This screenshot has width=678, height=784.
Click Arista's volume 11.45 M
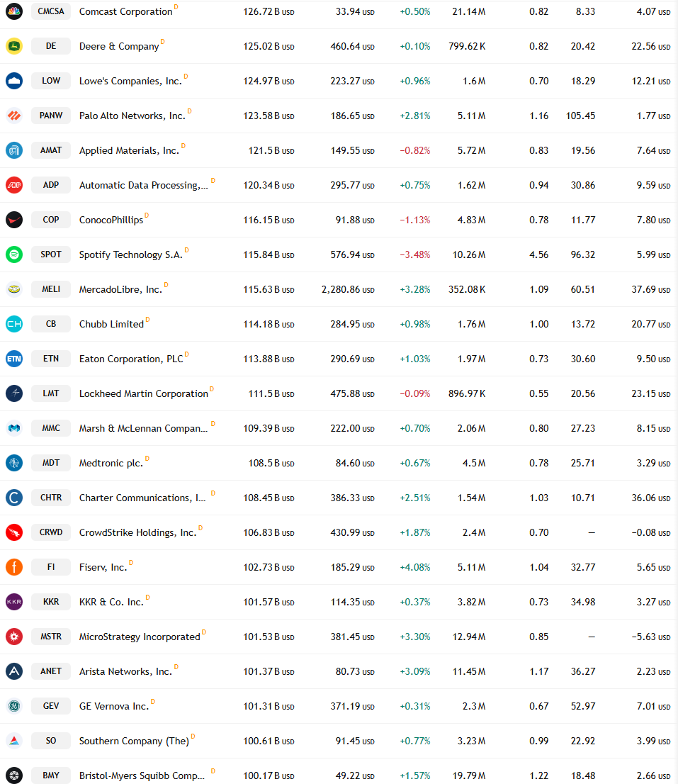[469, 671]
